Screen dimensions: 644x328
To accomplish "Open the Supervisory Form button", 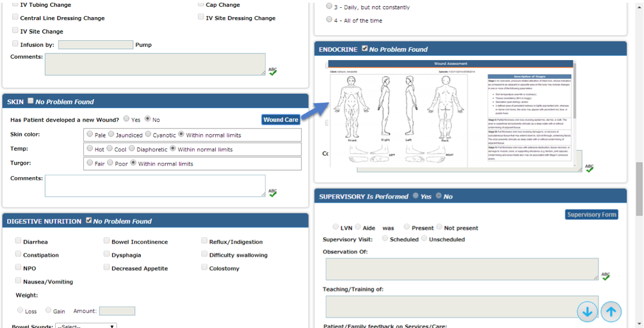I will click(592, 215).
